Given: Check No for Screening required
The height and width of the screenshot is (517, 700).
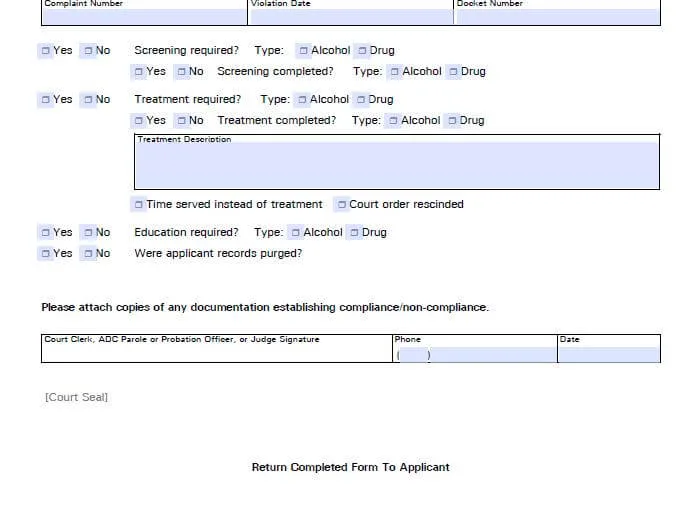Looking at the screenshot, I should coord(88,50).
